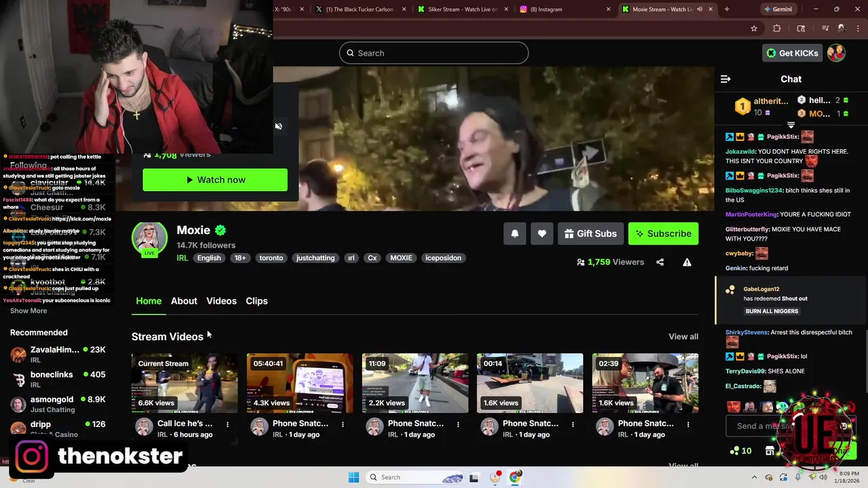Open the 00:14 video thumbnail

(530, 383)
